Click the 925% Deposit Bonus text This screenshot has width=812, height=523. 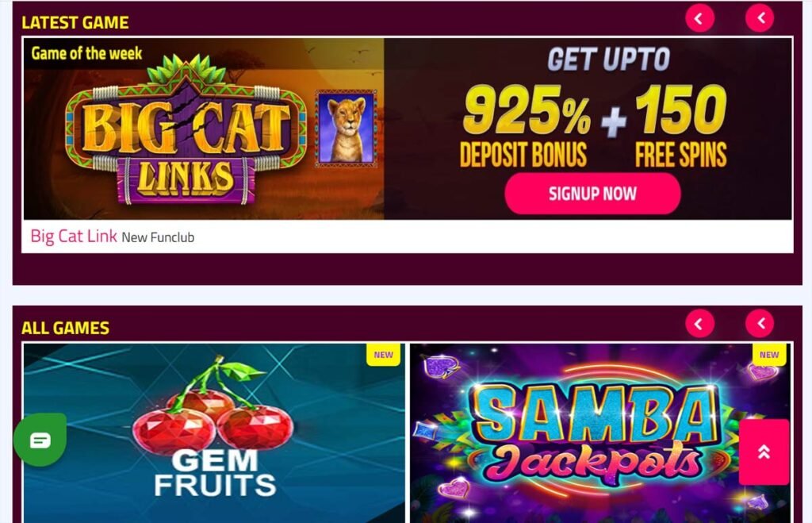click(x=525, y=128)
